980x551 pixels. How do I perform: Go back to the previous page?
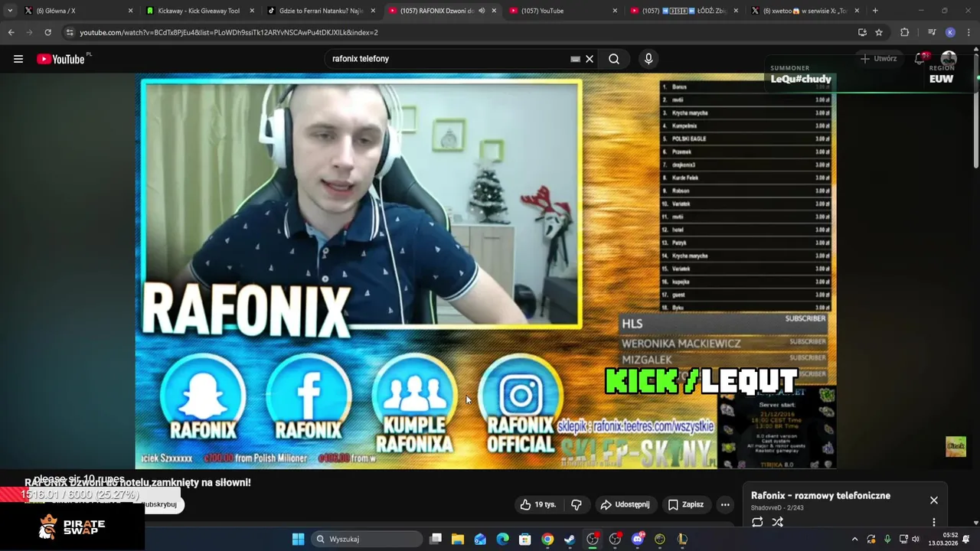point(11,32)
